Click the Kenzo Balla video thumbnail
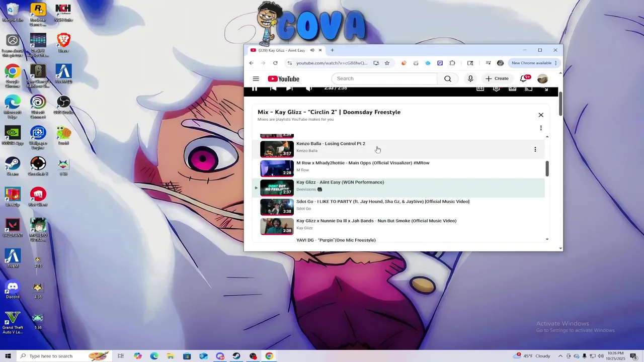 pos(277,149)
